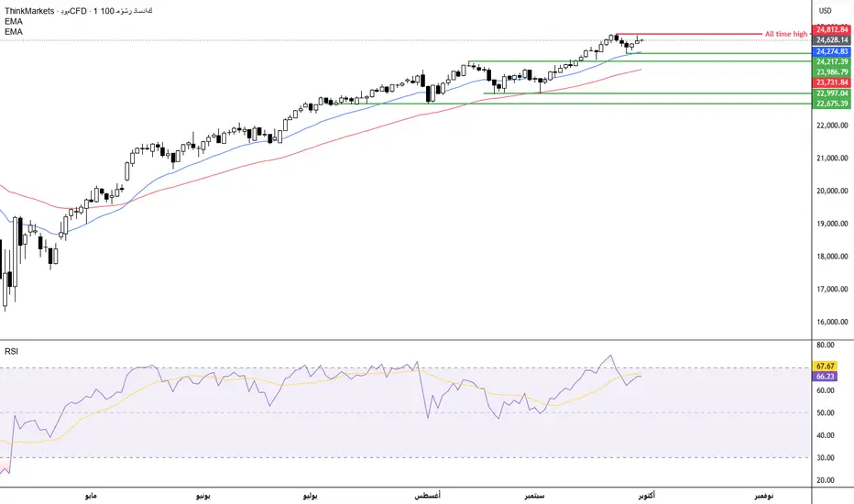Select the green 22,997.04 support label
The height and width of the screenshot is (504, 854).
point(832,93)
